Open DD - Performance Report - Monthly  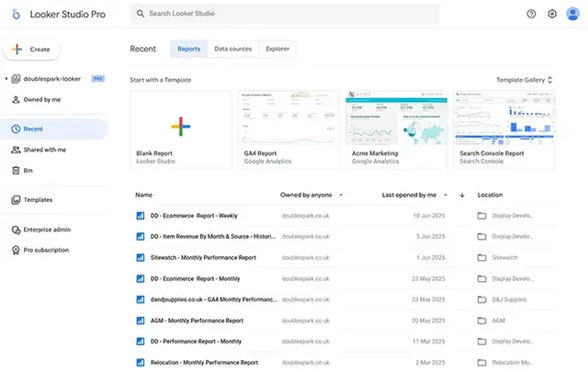pos(196,342)
